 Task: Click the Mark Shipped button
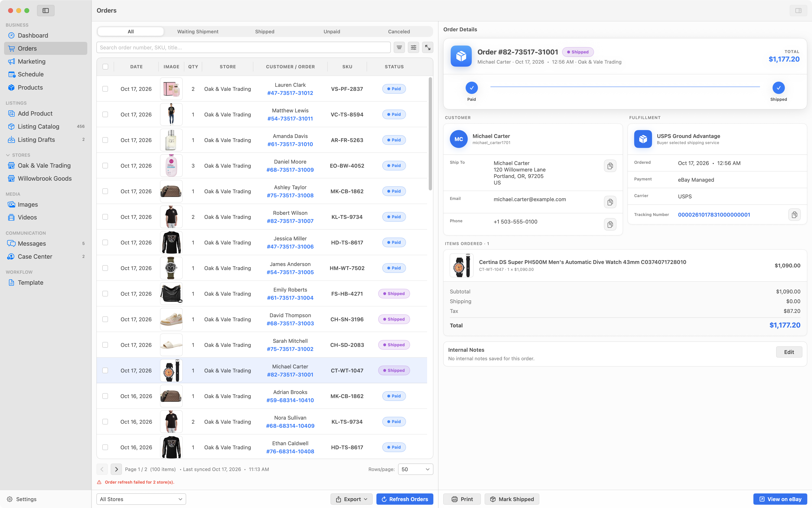pyautogui.click(x=512, y=499)
